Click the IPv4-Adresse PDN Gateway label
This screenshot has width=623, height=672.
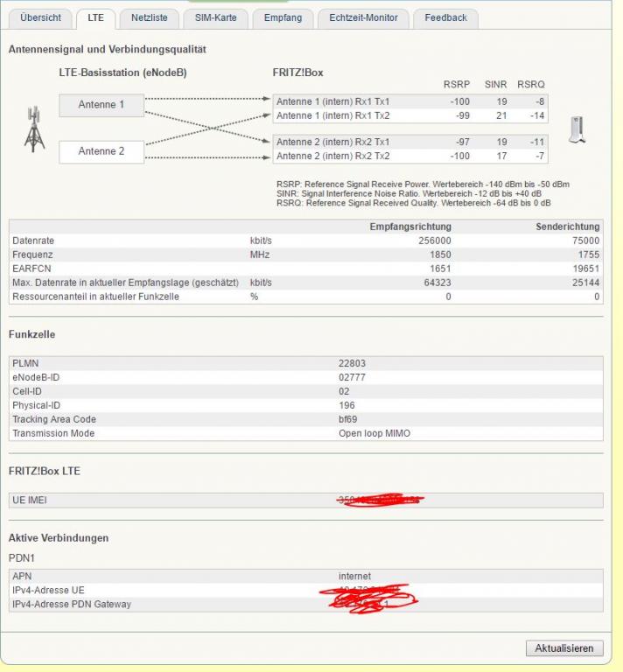pos(72,605)
